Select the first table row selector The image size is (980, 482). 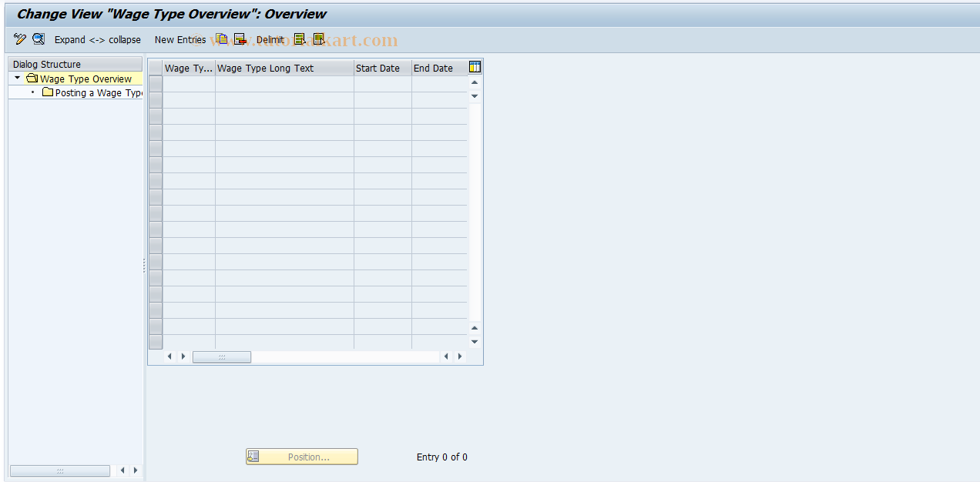(156, 84)
